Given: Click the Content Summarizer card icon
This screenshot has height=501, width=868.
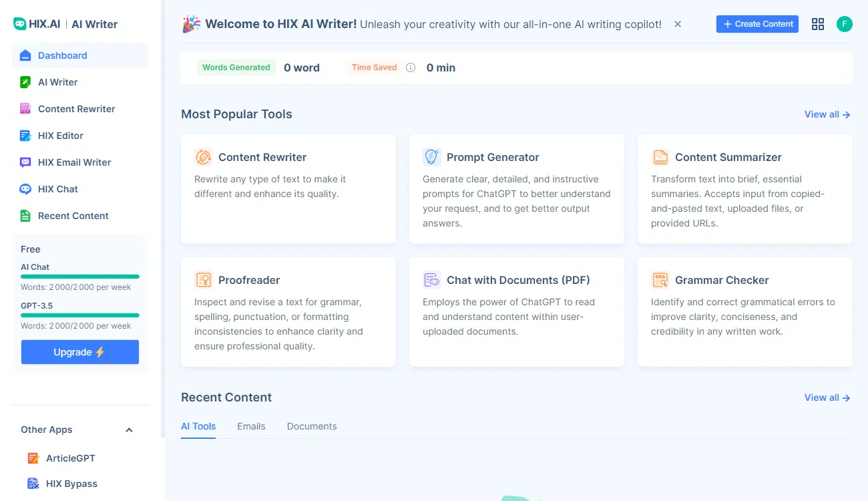Looking at the screenshot, I should [660, 157].
